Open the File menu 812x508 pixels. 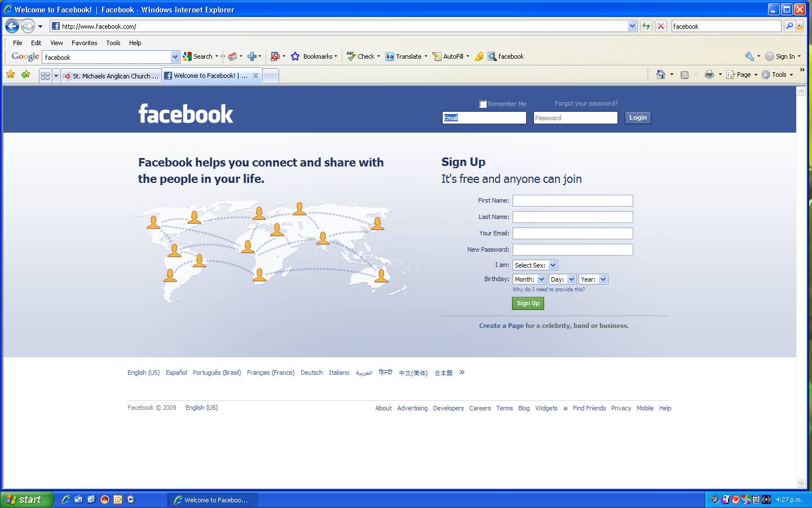(17, 43)
